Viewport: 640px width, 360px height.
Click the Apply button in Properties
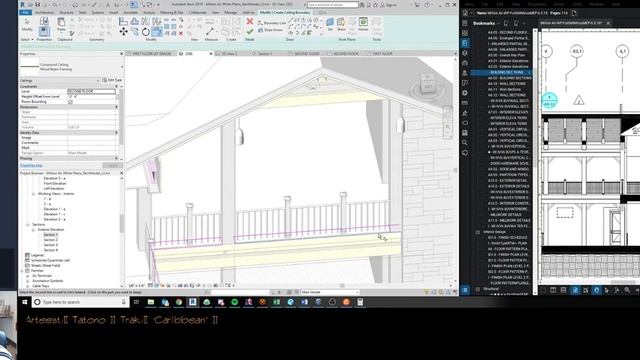112,166
